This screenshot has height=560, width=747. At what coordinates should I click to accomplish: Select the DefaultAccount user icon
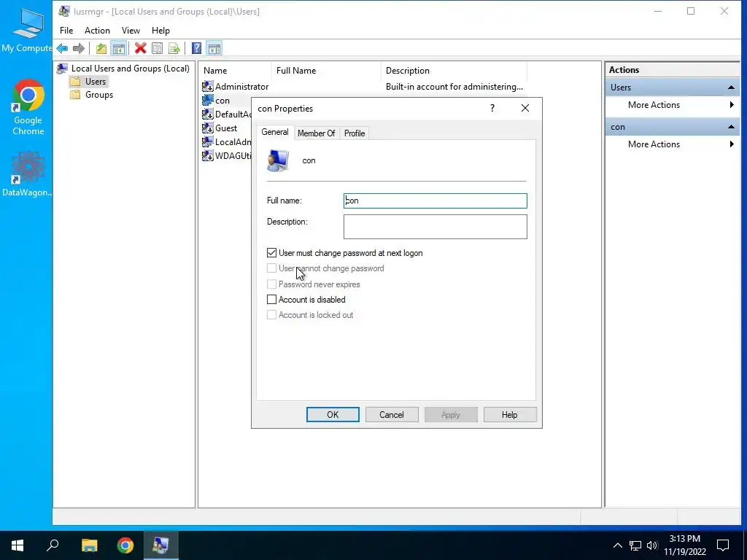208,114
